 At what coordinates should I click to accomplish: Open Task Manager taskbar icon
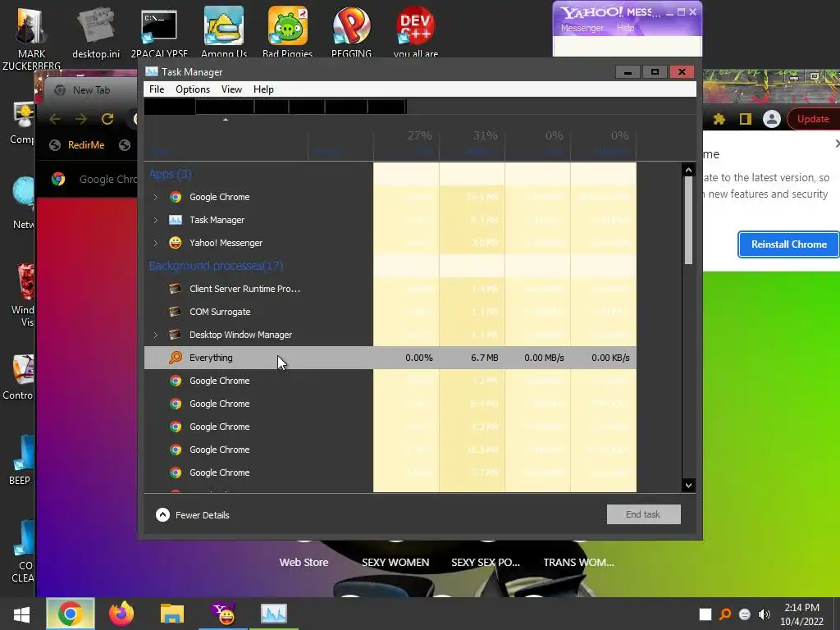274,614
